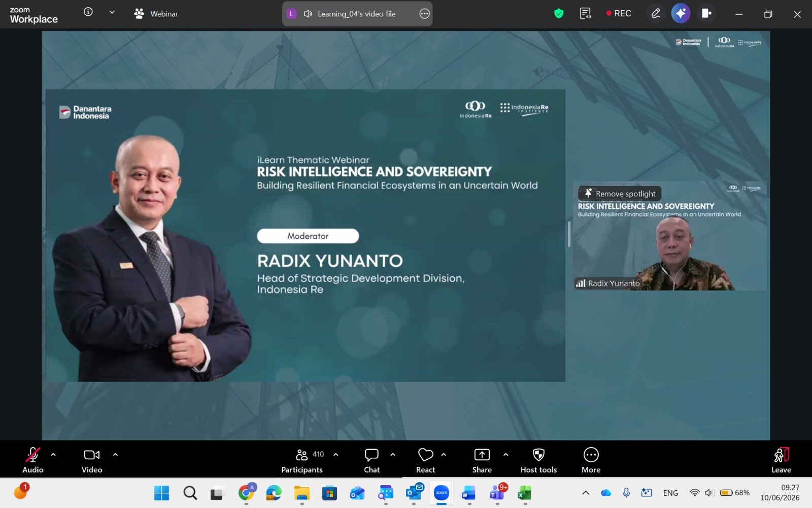
Task: Show hidden system tray icons
Action: point(586,493)
